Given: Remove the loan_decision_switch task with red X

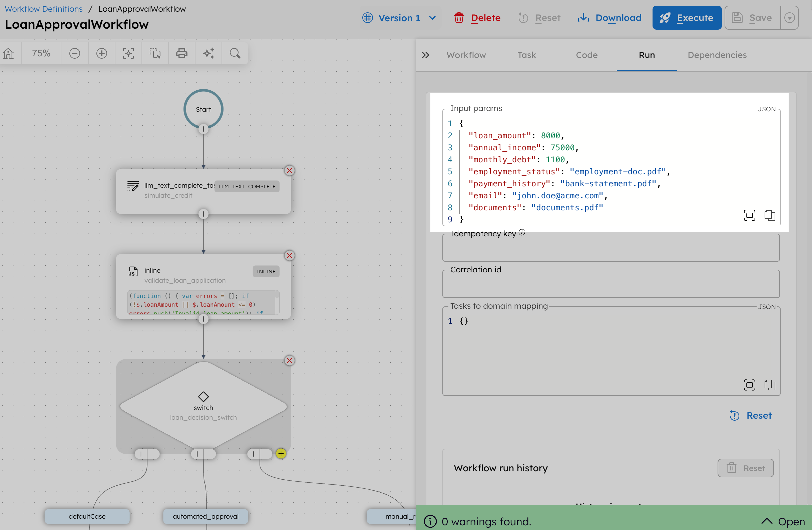Looking at the screenshot, I should (x=290, y=361).
